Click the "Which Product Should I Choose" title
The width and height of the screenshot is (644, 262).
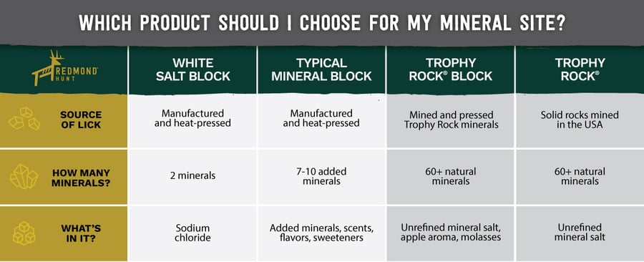(321, 23)
